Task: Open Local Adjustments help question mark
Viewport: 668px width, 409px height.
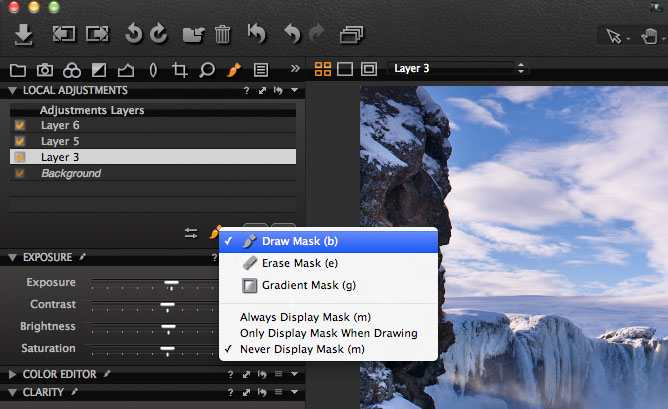Action: [246, 90]
